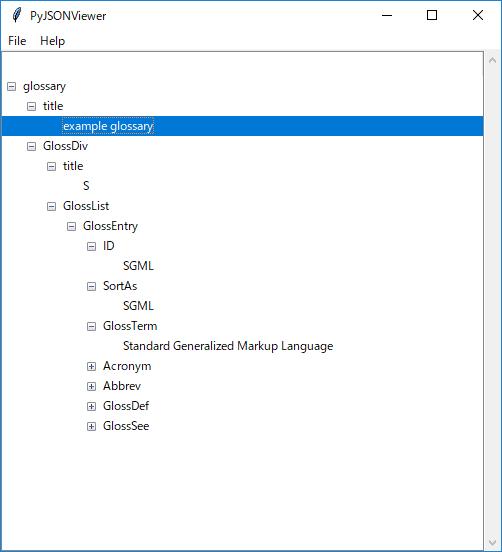Click the scrollbar up arrow
502x552 pixels.
point(492,61)
